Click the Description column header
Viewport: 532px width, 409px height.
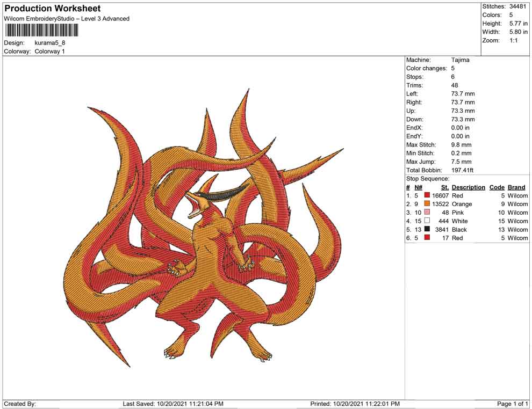[469, 187]
